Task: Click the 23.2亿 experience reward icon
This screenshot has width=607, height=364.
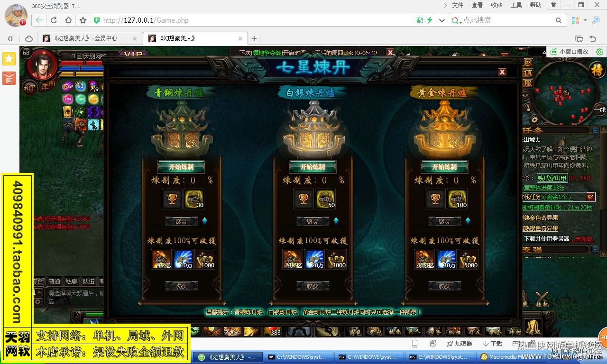Action: coord(292,259)
